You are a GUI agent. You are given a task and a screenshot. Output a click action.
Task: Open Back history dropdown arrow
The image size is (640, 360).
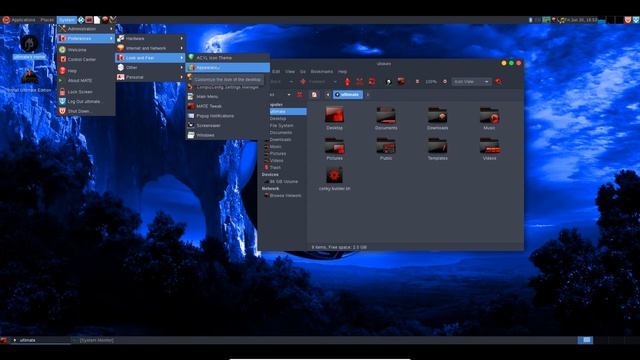click(291, 82)
